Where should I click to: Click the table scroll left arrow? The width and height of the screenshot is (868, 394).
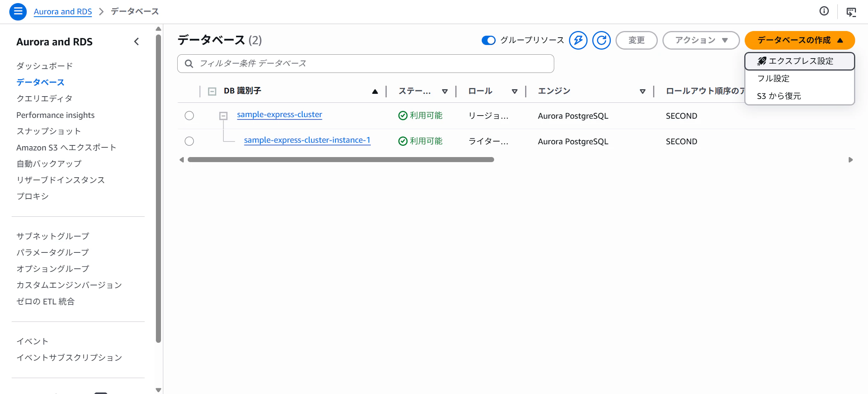tap(182, 160)
